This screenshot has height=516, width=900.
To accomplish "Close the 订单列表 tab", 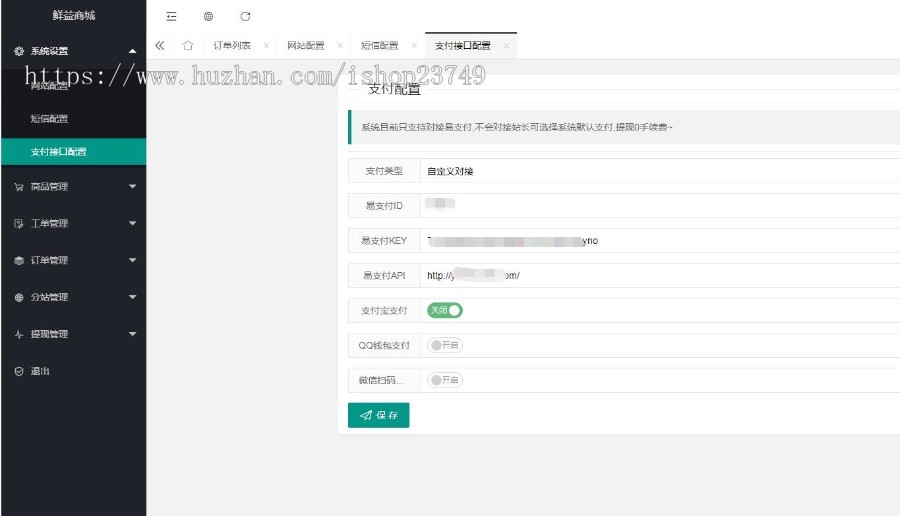I will pyautogui.click(x=266, y=46).
